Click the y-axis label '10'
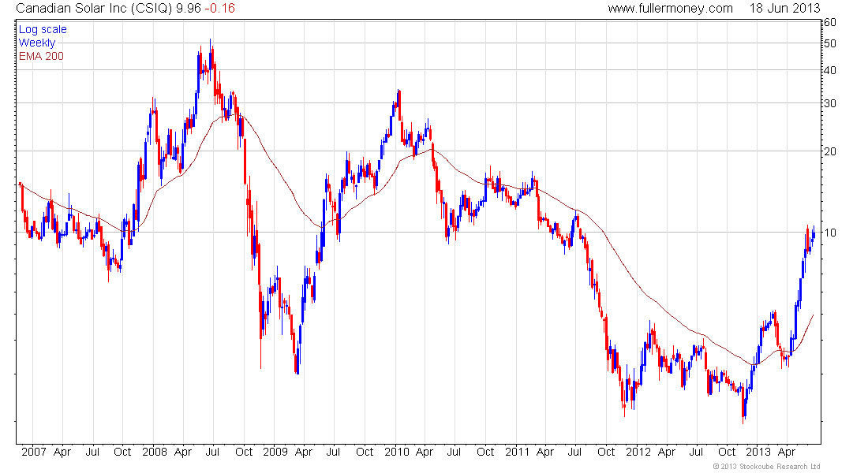Screen dimensions: 868x473 [830, 233]
